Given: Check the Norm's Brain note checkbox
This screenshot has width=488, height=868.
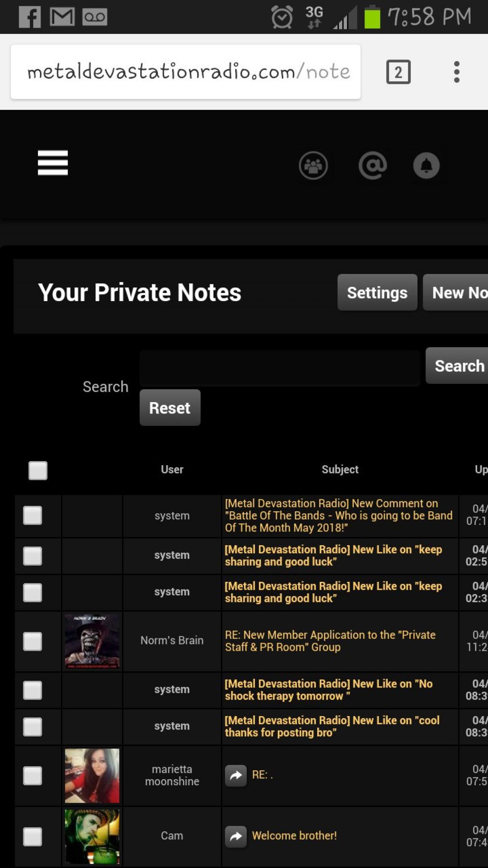Looking at the screenshot, I should coord(32,641).
